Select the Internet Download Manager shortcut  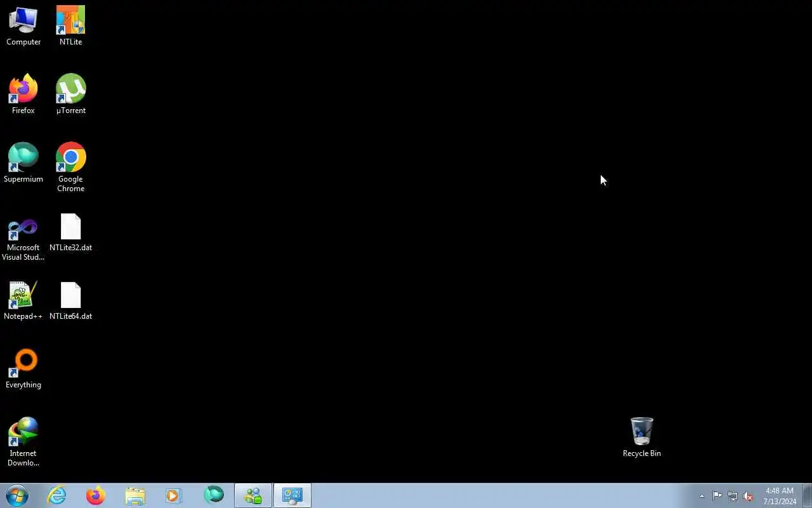click(23, 443)
